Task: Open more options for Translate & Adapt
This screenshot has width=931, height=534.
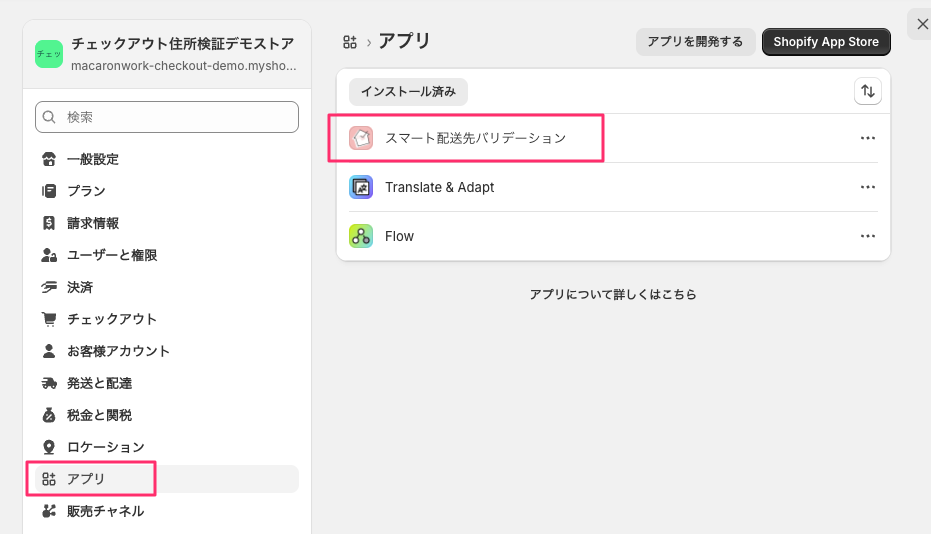Action: [867, 187]
